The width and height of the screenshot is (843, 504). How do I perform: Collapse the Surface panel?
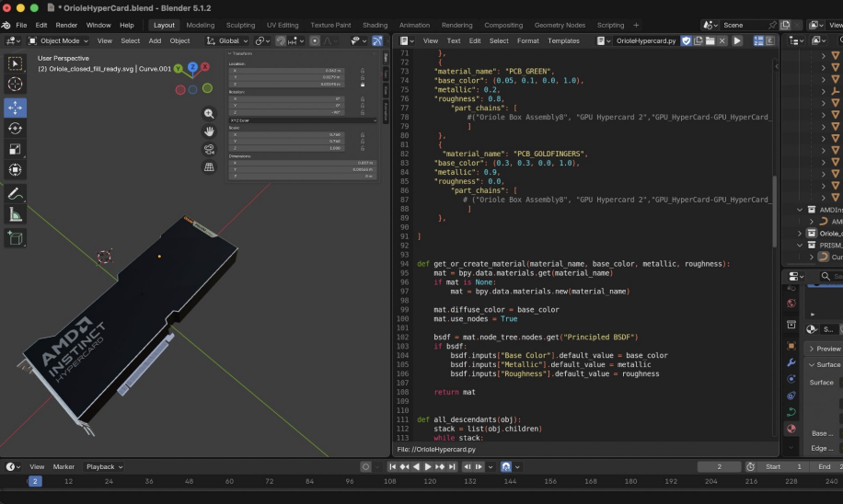[826, 365]
